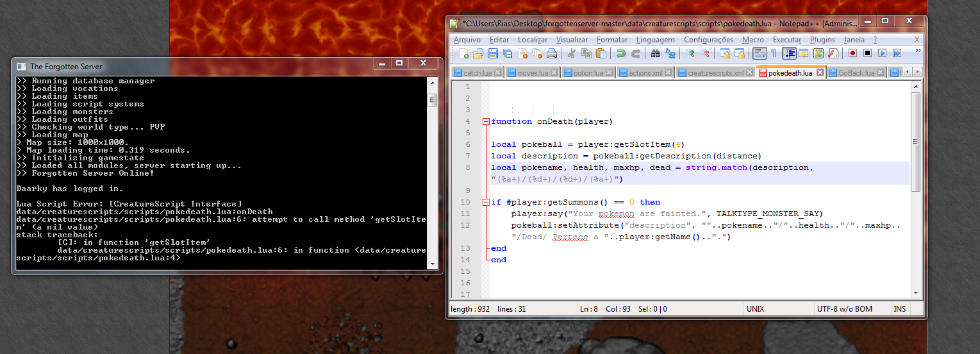980x354 pixels.
Task: Open the Janela menu
Action: pyautogui.click(x=854, y=40)
